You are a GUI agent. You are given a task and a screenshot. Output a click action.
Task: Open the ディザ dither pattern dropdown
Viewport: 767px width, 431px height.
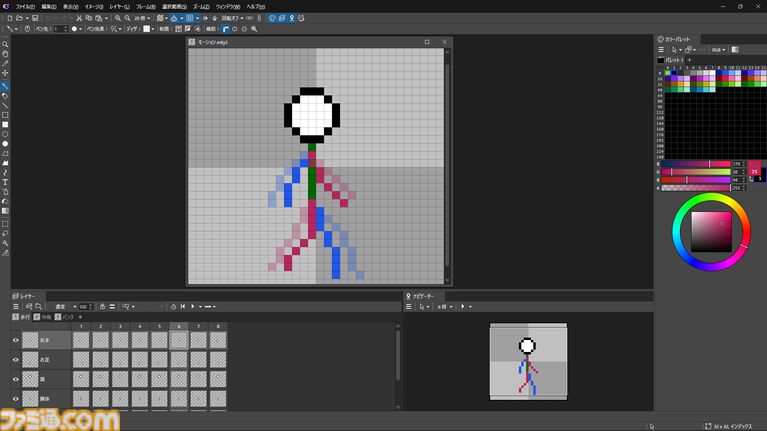(149, 29)
